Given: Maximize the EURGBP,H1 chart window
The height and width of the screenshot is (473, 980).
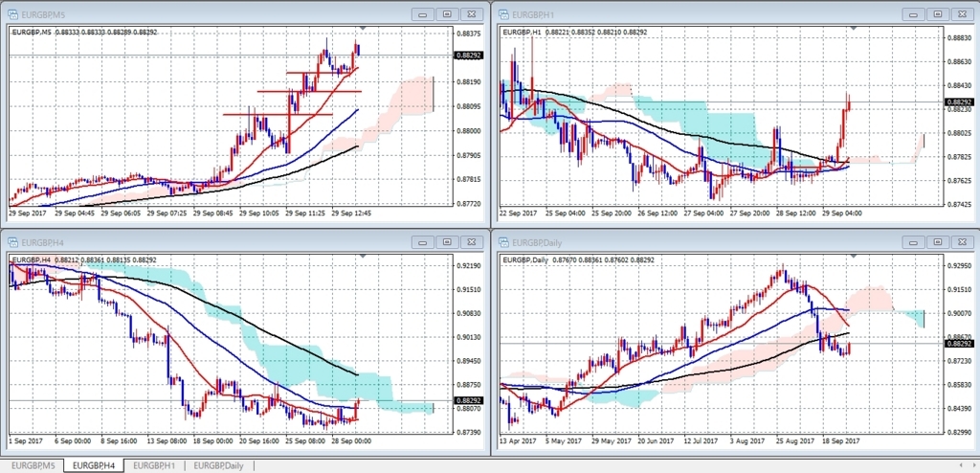Looking at the screenshot, I should 938,13.
